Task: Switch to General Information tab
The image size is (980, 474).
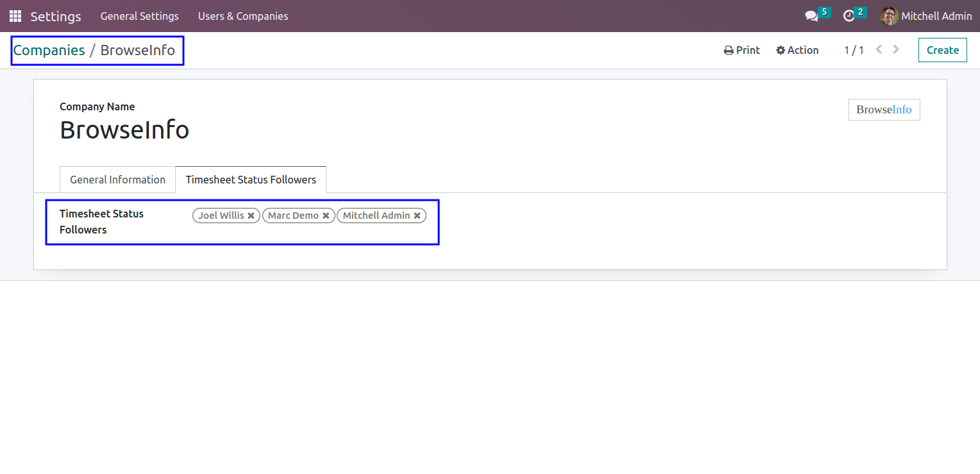Action: point(118,180)
